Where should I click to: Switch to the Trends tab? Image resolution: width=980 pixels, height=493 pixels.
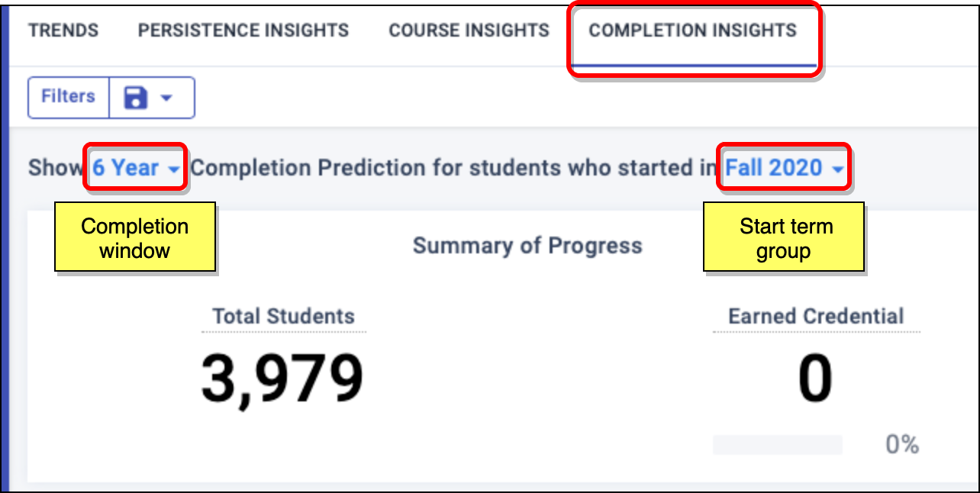63,31
